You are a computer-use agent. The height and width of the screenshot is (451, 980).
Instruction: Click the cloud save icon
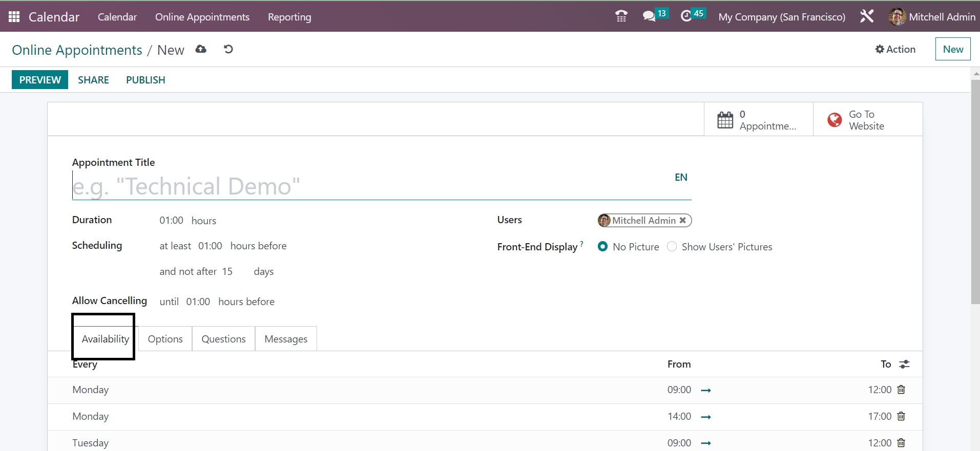[201, 49]
